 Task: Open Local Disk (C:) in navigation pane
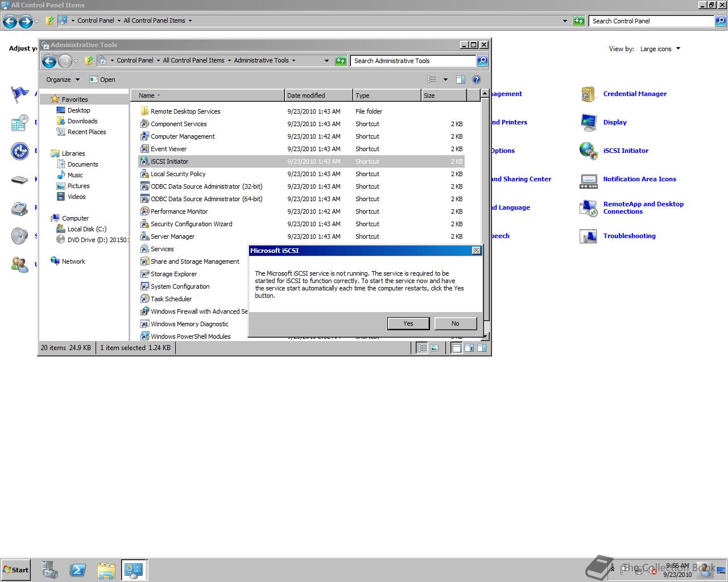86,229
